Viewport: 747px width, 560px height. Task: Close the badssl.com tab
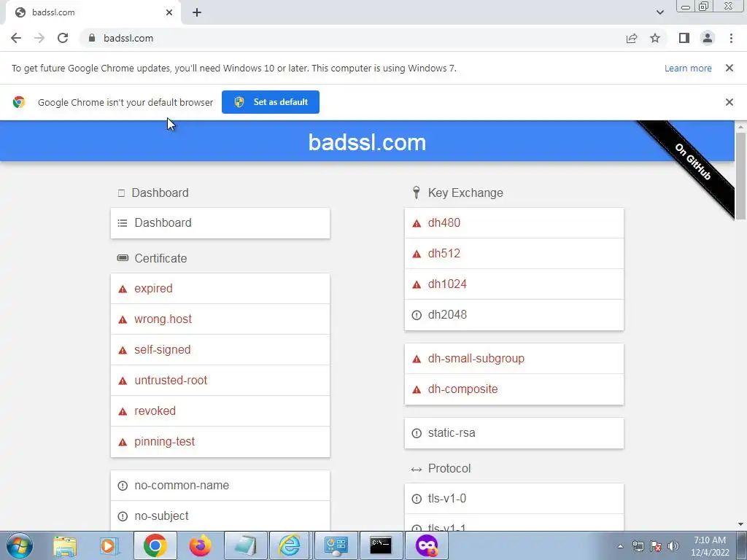[x=169, y=12]
